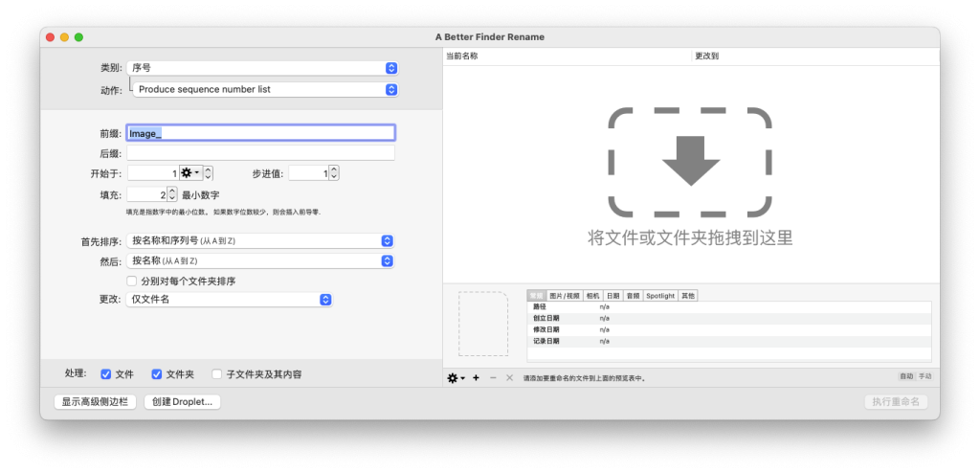This screenshot has height=473, width=980.
Task: Switch to the 图片/视频 tab
Action: tap(565, 295)
